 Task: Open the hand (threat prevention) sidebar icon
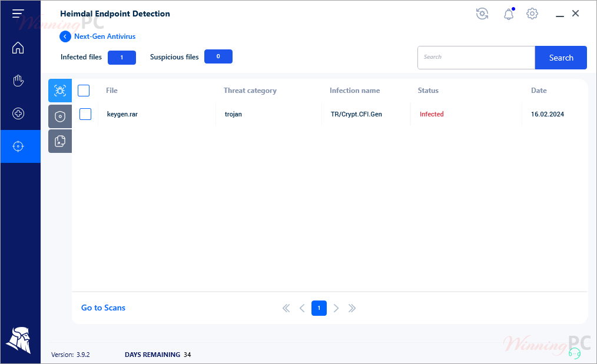click(x=18, y=81)
